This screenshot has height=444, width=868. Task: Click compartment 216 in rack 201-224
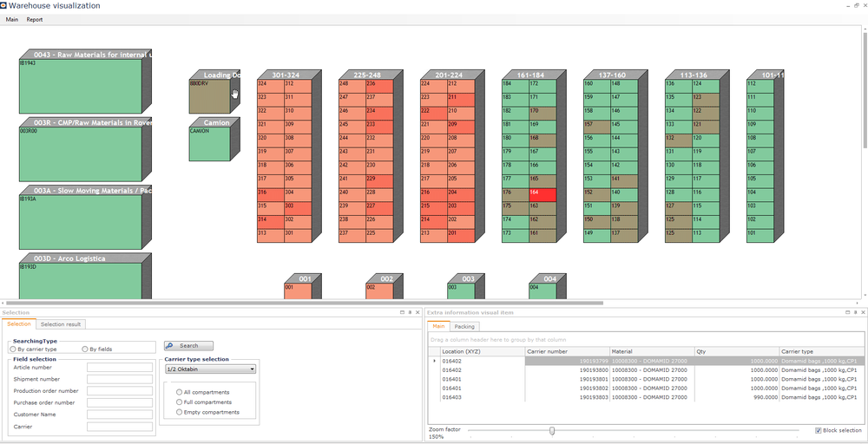433,194
